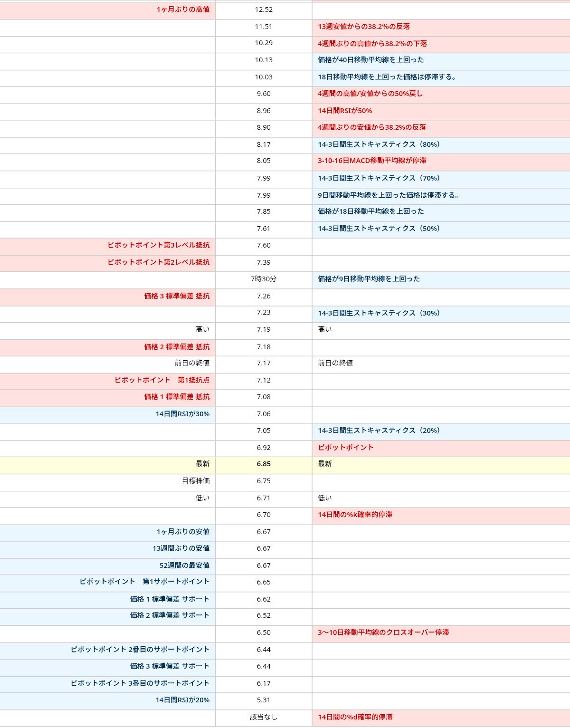The width and height of the screenshot is (570, 728).
Task: Click 'ピボットポイント第2レベル抵抗' label
Action: tap(158, 262)
